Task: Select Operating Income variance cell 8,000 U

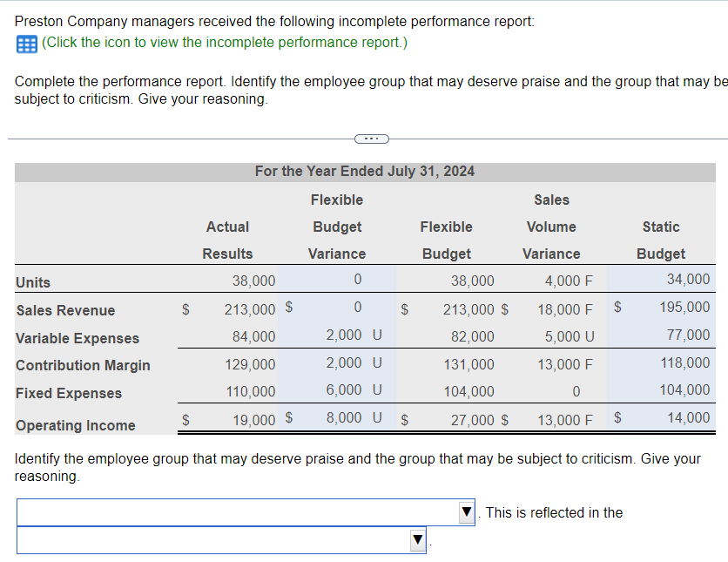Action: pos(337,417)
